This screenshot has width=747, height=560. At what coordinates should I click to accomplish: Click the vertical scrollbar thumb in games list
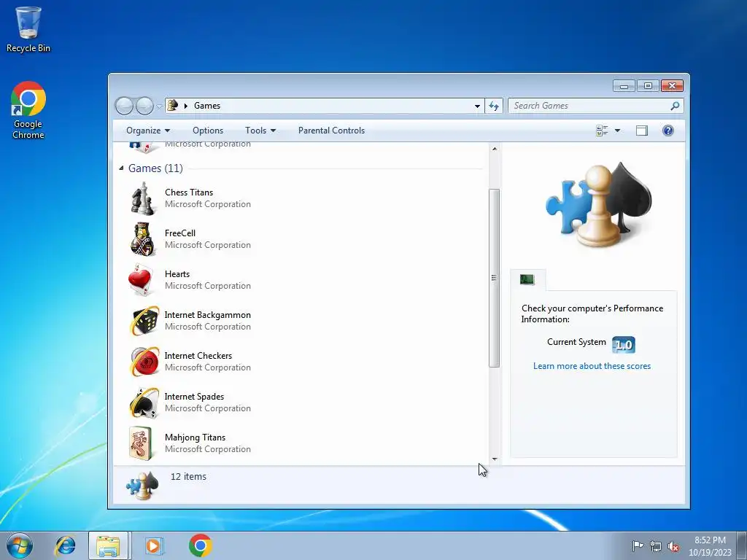[x=494, y=278]
